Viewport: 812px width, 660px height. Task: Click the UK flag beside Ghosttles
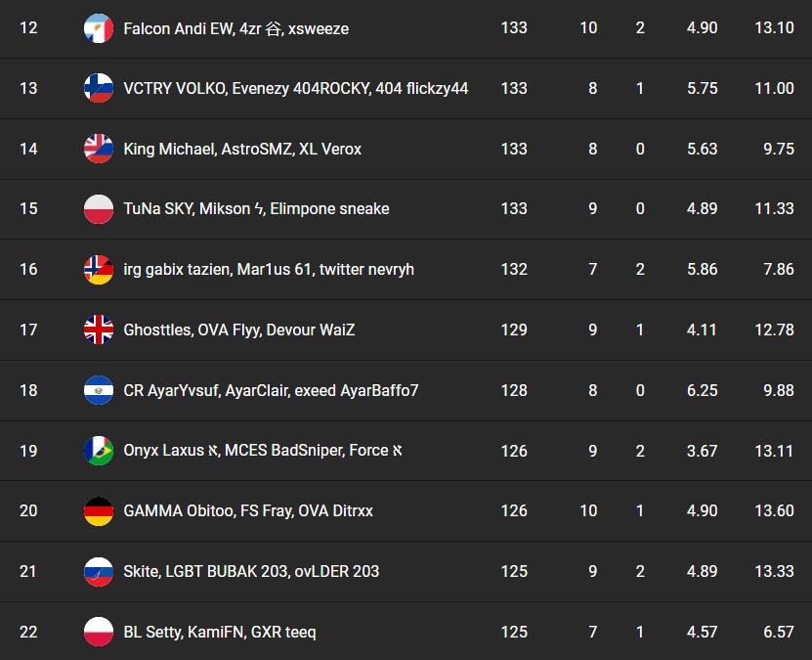pyautogui.click(x=99, y=330)
